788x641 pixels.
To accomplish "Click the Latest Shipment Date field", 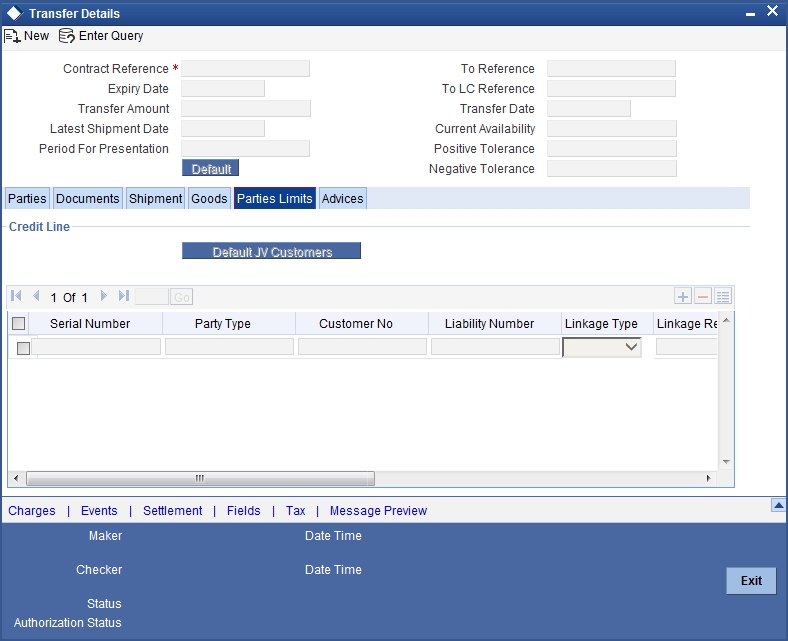I will (223, 129).
